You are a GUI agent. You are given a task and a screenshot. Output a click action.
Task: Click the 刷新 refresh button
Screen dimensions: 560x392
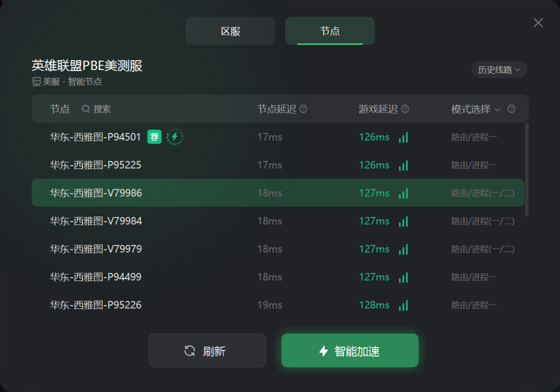[207, 350]
